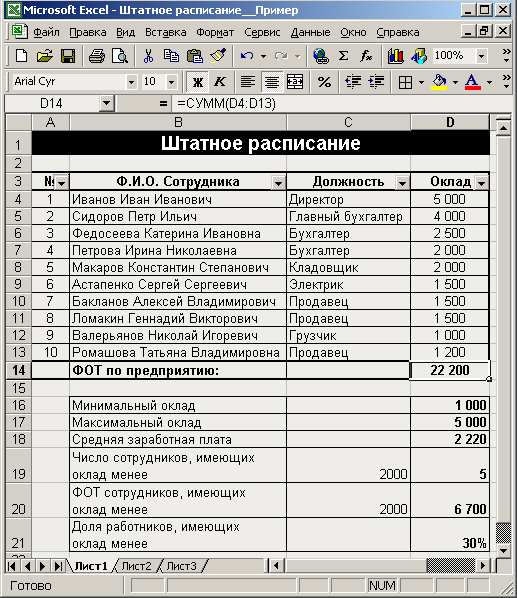Align text left in the cell
This screenshot has height=598, width=517.
click(x=248, y=82)
